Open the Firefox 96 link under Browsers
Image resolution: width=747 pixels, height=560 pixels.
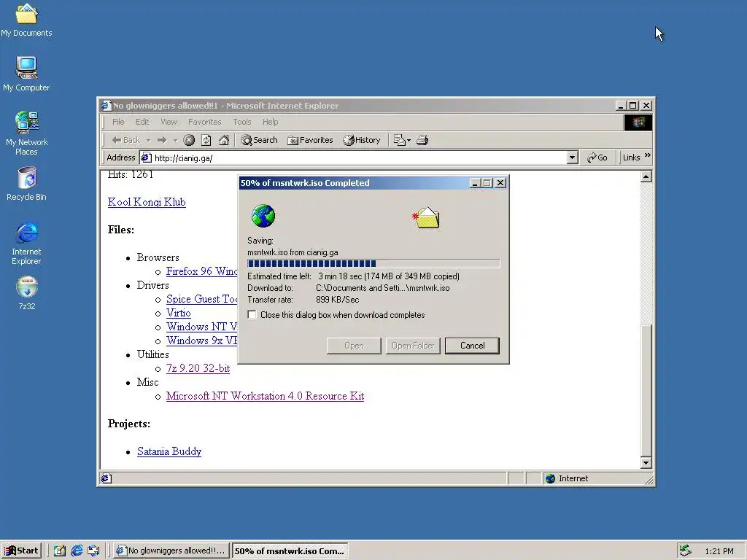pos(201,271)
